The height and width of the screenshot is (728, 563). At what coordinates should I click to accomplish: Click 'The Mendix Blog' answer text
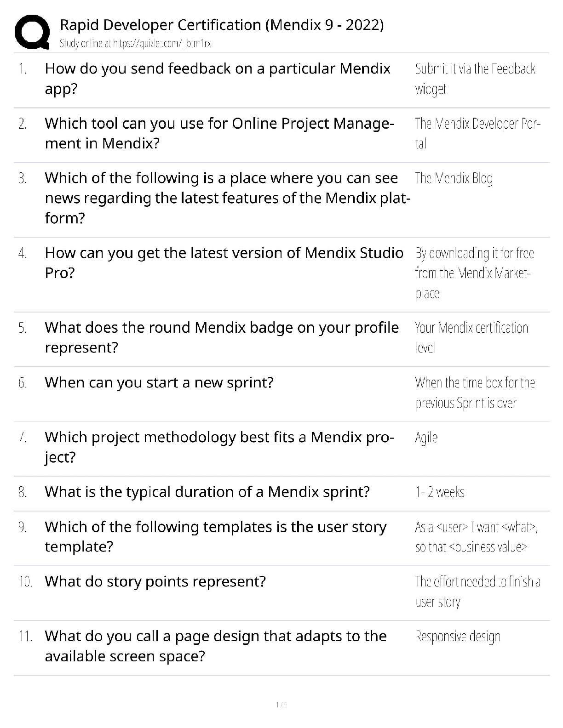tap(454, 178)
